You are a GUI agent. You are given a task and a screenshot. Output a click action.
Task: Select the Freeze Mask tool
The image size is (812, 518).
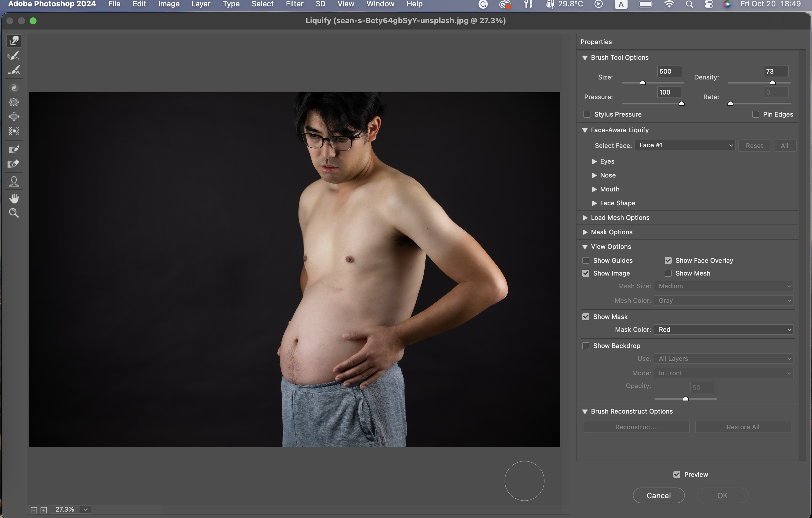point(14,149)
